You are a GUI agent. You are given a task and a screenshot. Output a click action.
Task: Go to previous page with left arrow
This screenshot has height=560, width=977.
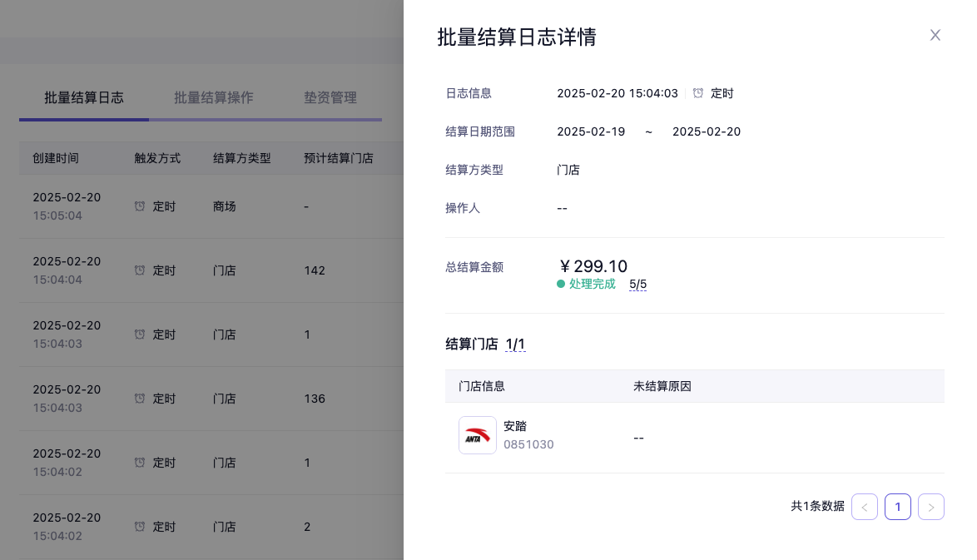click(864, 507)
